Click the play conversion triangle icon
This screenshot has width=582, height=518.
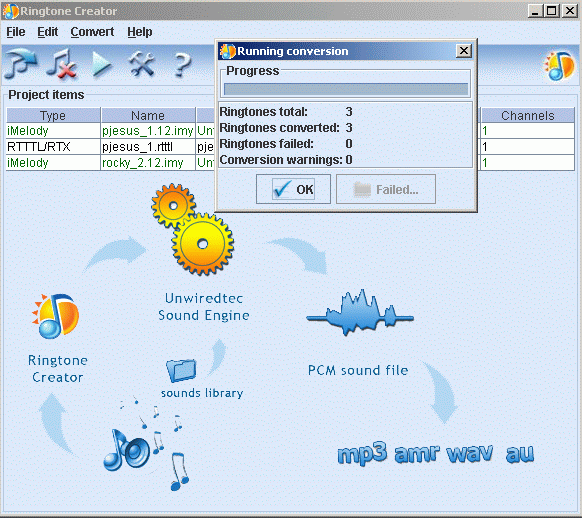tap(101, 64)
